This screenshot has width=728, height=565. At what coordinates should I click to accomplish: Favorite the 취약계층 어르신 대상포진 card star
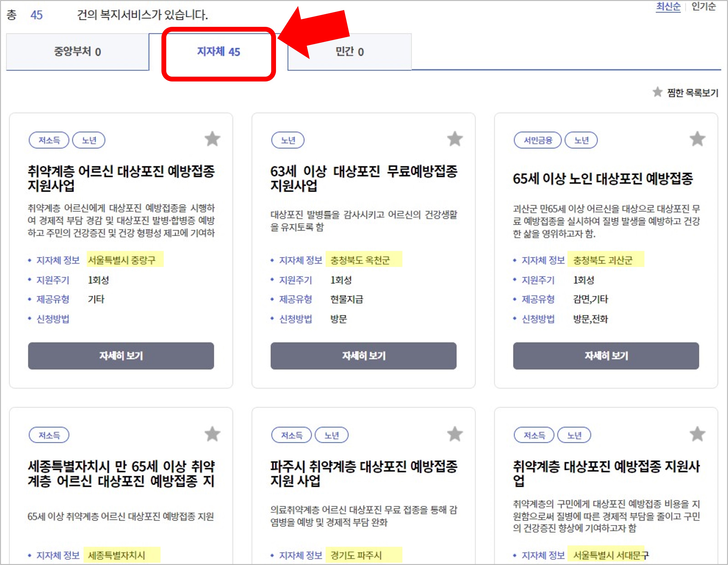tap(212, 139)
